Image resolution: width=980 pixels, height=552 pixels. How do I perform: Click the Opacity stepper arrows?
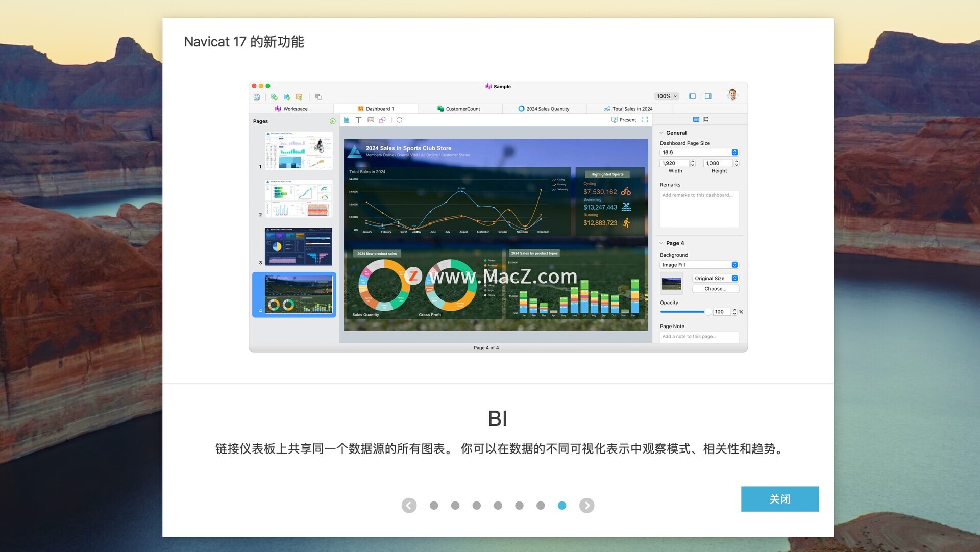click(734, 312)
